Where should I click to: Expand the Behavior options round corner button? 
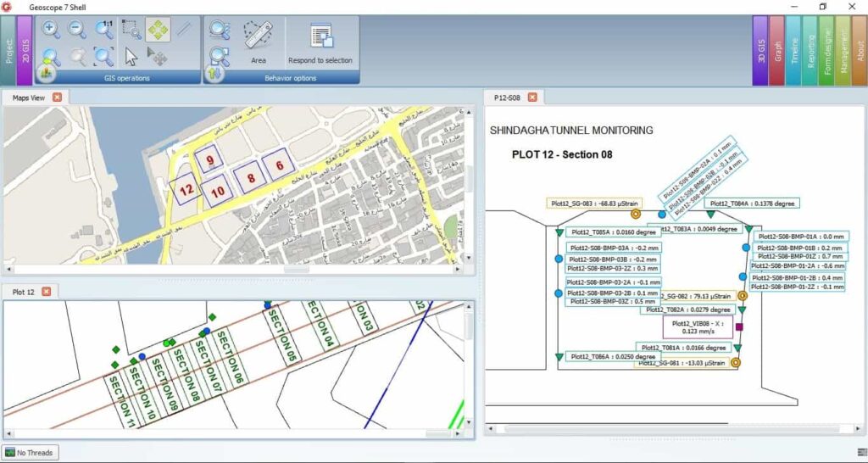coord(214,74)
